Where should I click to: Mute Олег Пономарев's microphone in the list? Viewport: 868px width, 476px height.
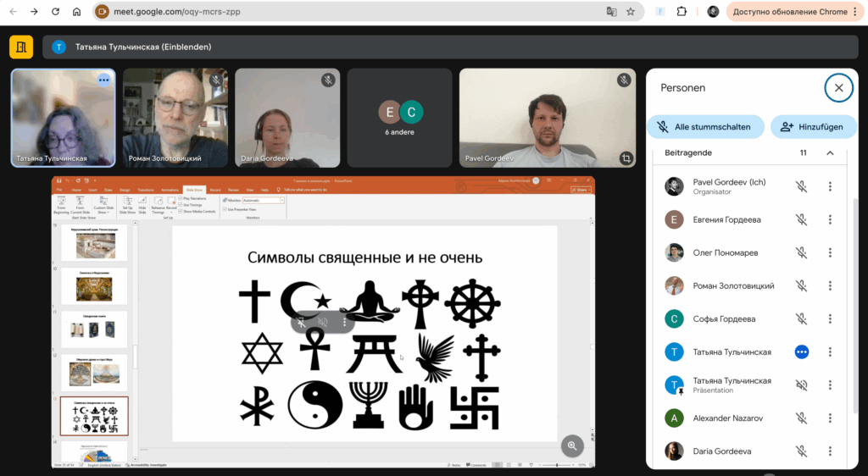(801, 252)
